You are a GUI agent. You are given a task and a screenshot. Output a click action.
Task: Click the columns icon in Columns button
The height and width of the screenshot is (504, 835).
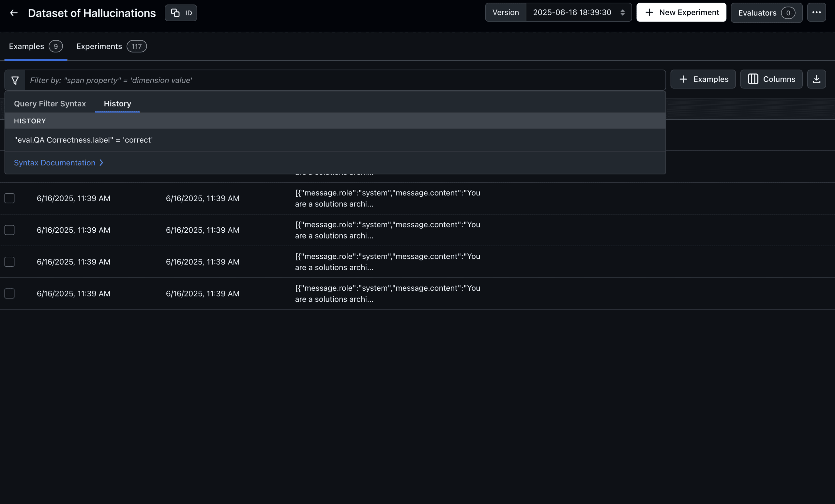(753, 79)
